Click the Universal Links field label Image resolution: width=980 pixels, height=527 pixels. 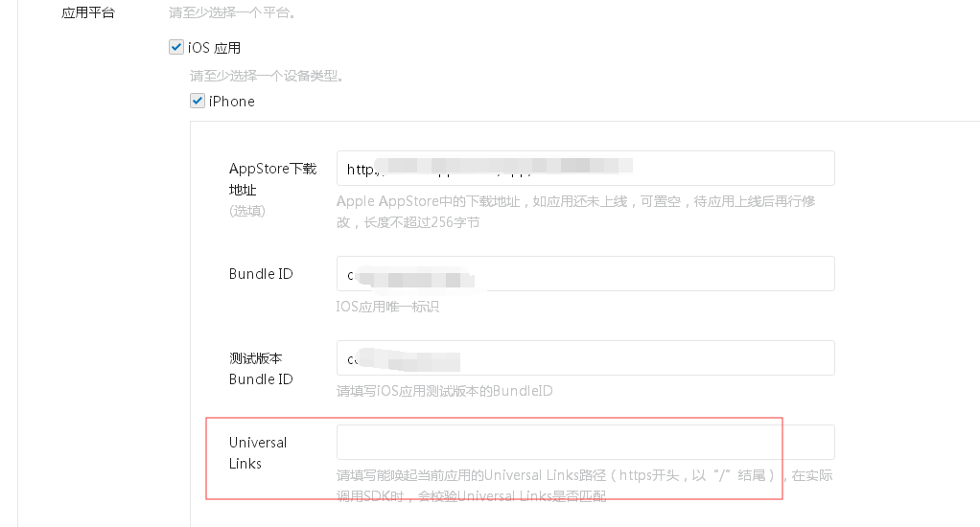(258, 452)
